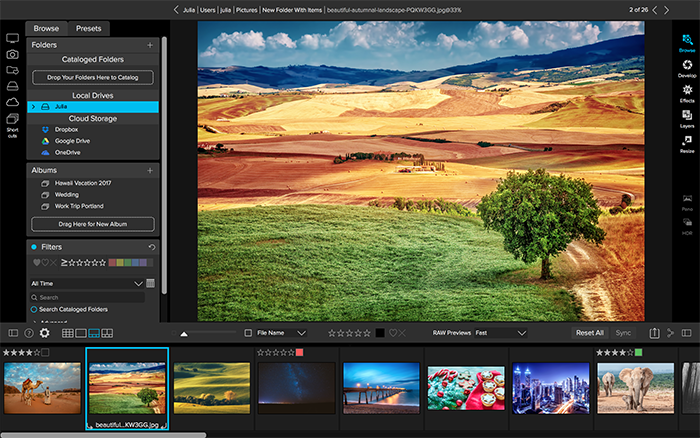
Task: Switch to filmstrip view mode
Action: tap(94, 332)
